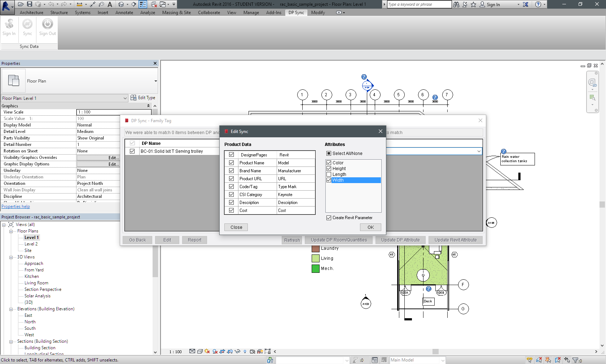The width and height of the screenshot is (606, 364).
Task: Click the Help question mark icon
Action: (538, 4)
